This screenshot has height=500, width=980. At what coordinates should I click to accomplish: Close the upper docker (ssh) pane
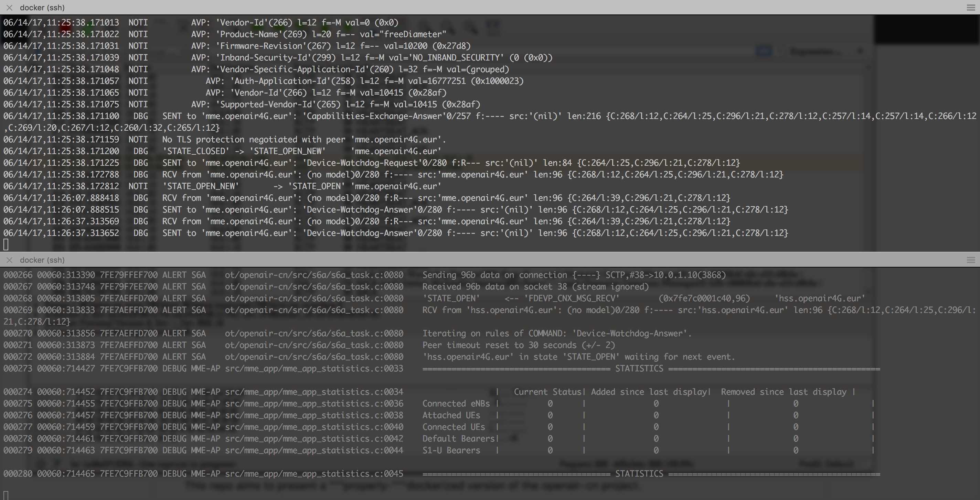tap(10, 8)
